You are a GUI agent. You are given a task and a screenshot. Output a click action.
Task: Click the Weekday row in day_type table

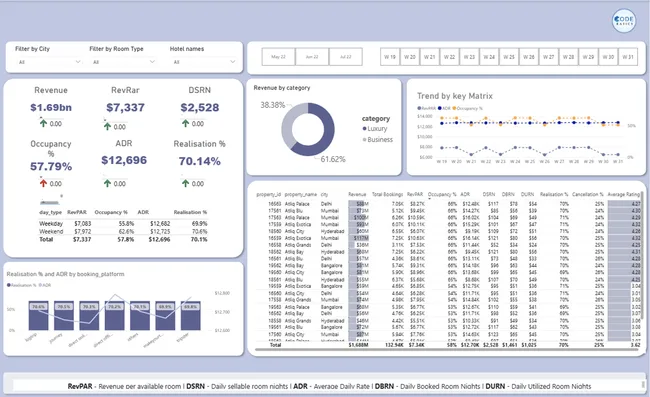123,223
